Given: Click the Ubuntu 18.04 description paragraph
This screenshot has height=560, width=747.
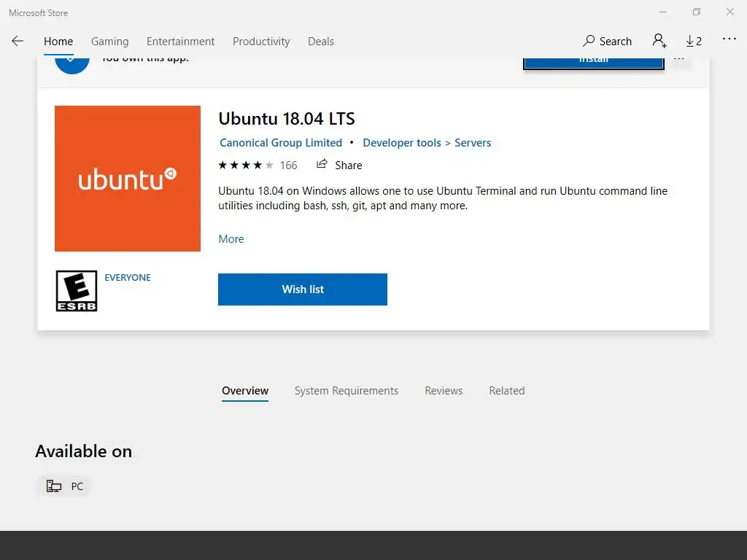Looking at the screenshot, I should tap(443, 198).
